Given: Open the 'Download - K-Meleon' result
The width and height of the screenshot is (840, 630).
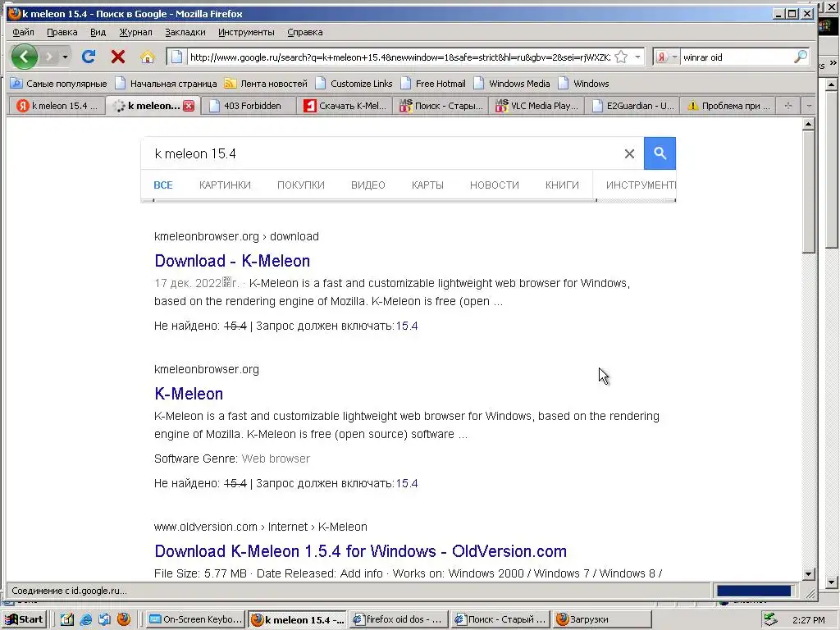Looking at the screenshot, I should 232,261.
